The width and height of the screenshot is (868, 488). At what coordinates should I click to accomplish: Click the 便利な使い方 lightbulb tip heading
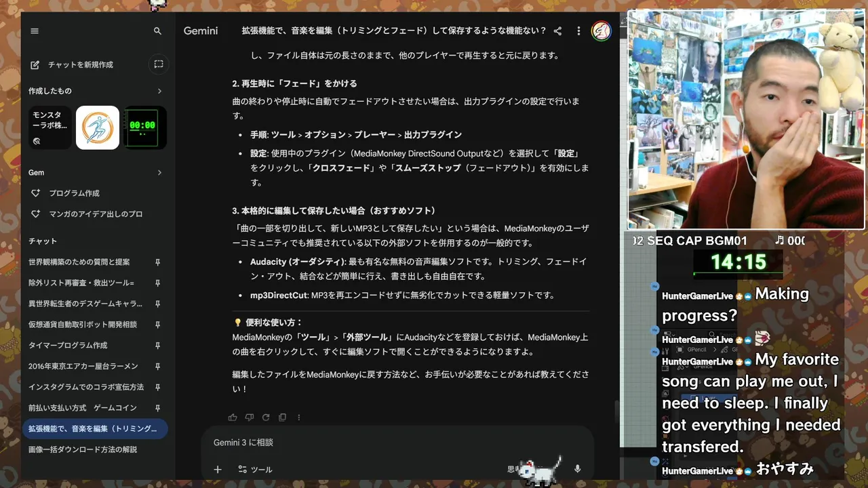(268, 323)
